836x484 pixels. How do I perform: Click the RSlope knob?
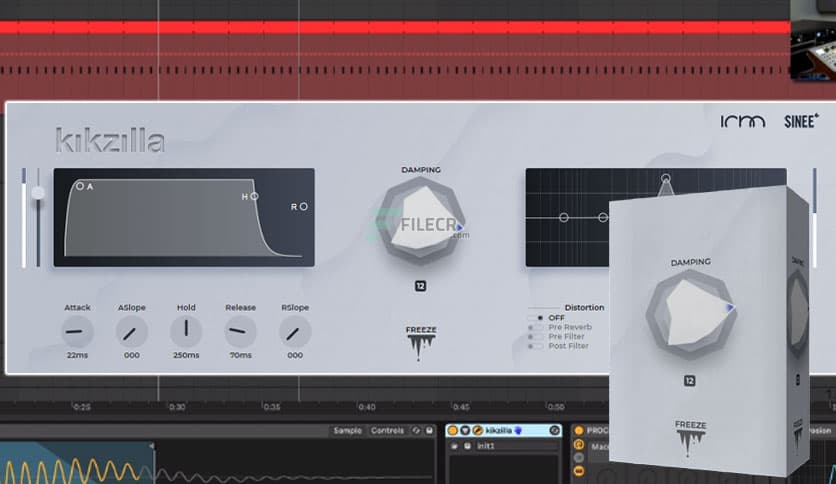pos(295,331)
